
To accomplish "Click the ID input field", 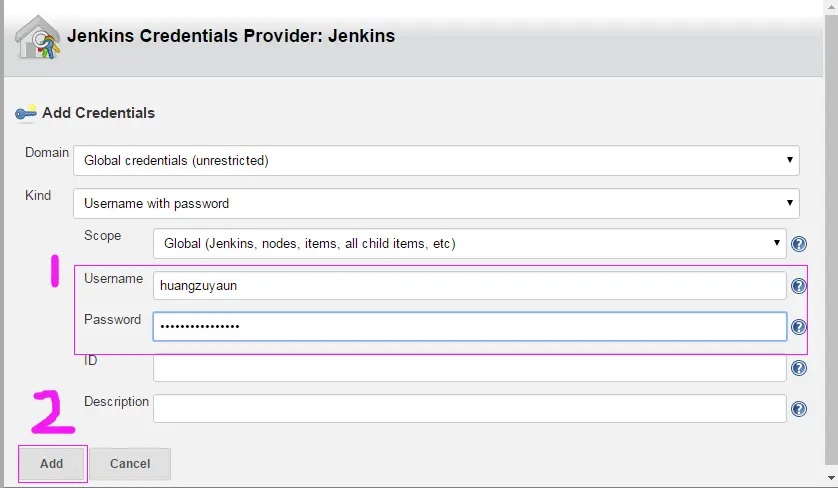I will (x=470, y=368).
